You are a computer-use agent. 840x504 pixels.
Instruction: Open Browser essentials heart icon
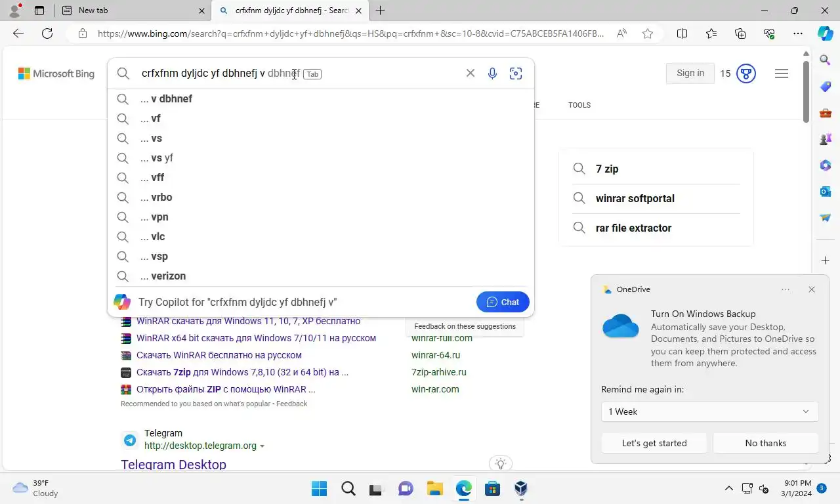click(x=769, y=33)
